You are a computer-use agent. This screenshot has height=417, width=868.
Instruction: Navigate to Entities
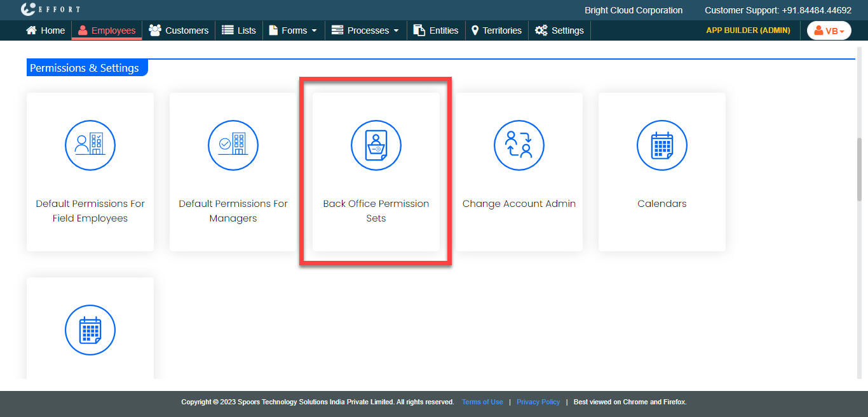tap(436, 30)
